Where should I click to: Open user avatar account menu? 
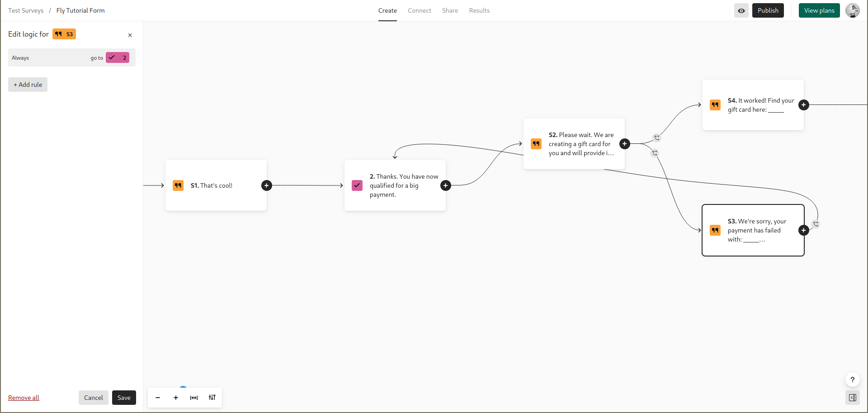[x=853, y=10]
